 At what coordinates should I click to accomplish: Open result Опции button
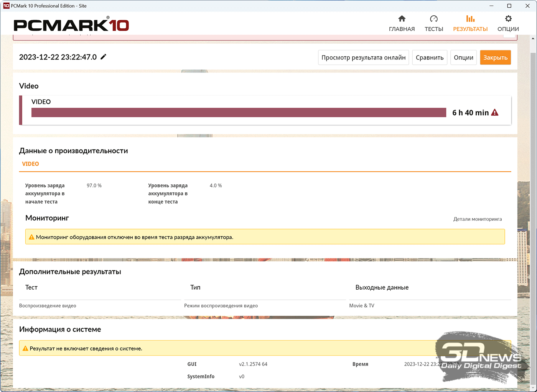click(x=463, y=57)
